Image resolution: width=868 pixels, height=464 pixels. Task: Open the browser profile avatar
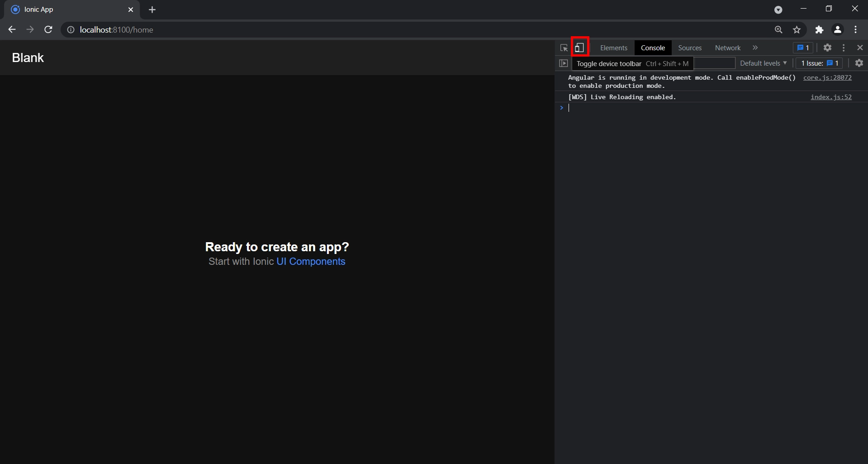click(837, 29)
